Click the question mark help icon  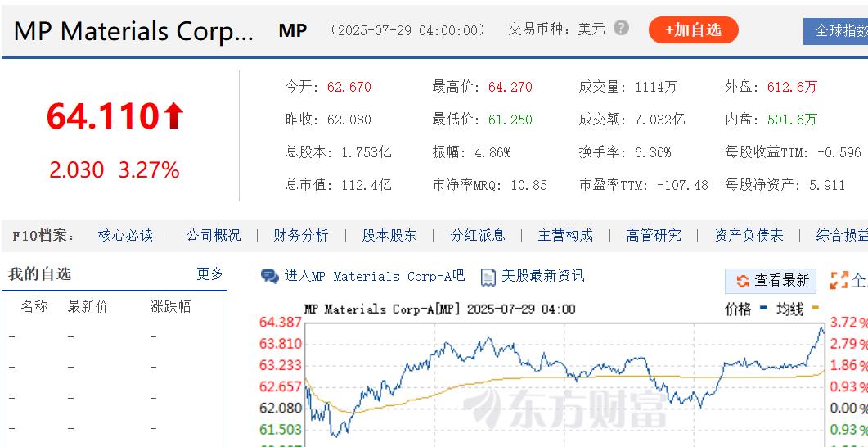click(621, 28)
